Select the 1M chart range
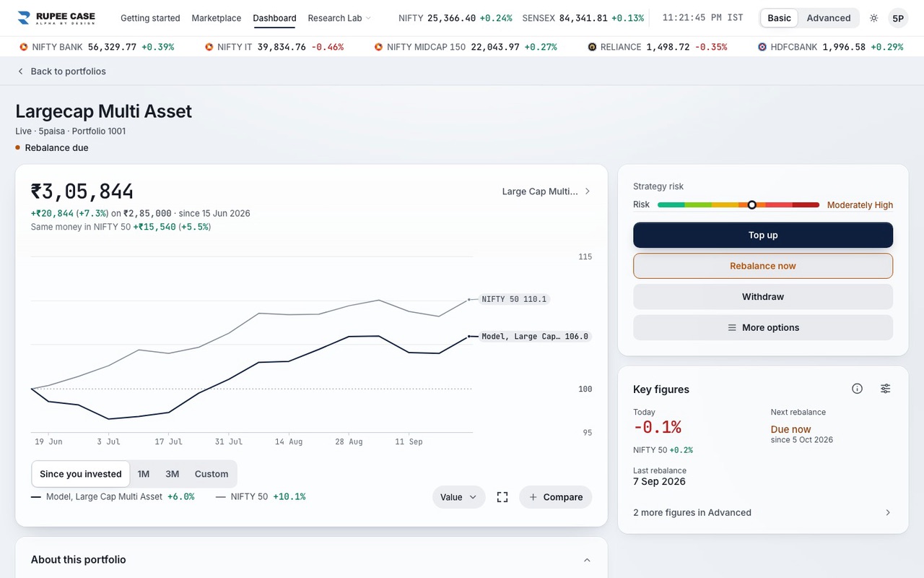 click(144, 474)
